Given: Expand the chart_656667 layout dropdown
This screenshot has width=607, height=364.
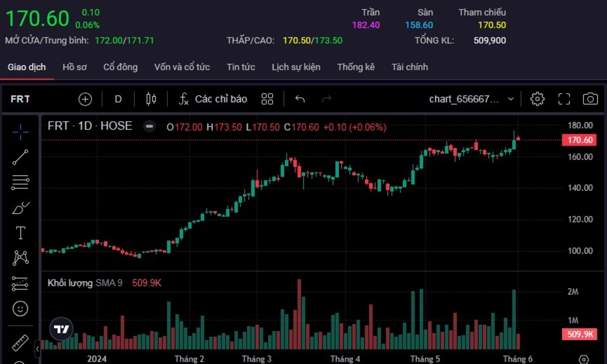Looking at the screenshot, I should click(x=510, y=99).
